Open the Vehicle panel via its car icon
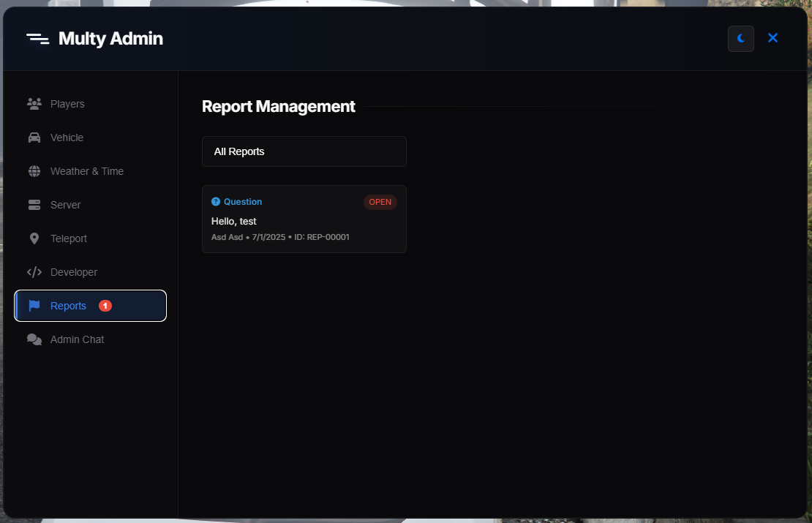812x523 pixels. 34,138
